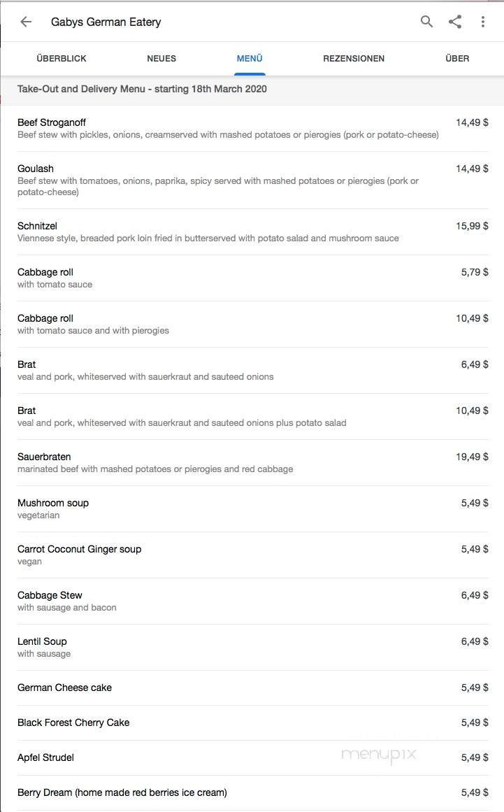View the REZENSIONEN tab
Screen dimensions: 504x812
tap(354, 59)
